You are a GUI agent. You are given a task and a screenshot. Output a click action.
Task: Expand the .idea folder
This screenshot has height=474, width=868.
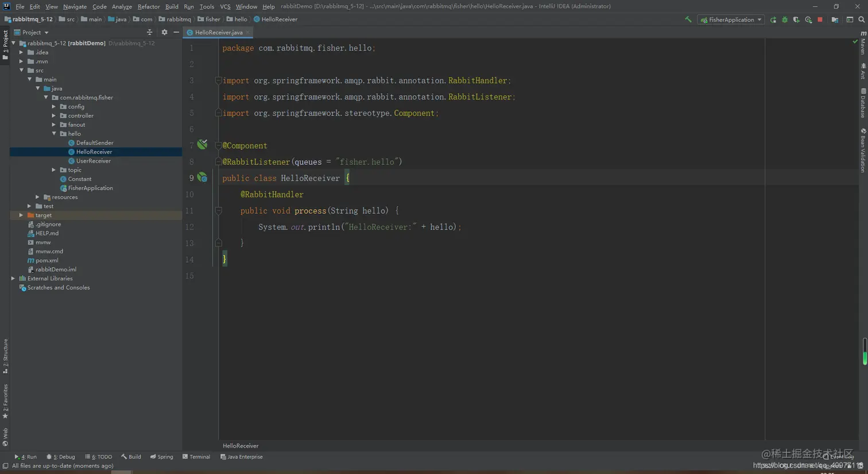click(x=21, y=52)
